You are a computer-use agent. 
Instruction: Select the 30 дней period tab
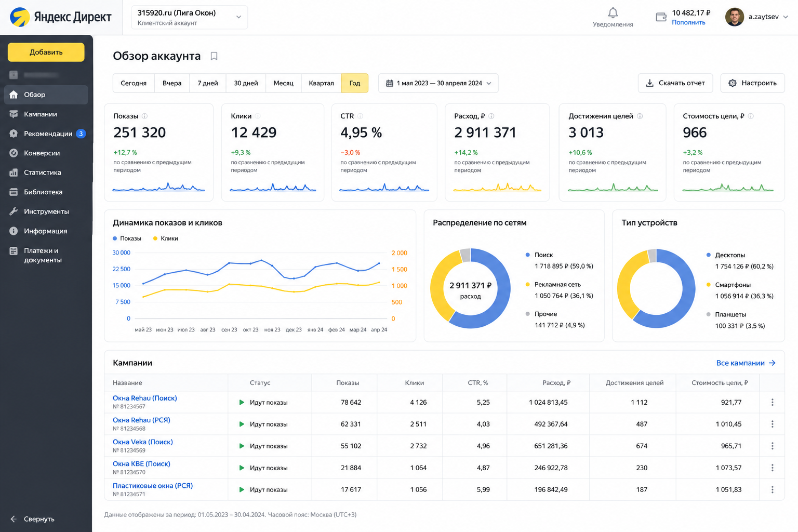[246, 83]
